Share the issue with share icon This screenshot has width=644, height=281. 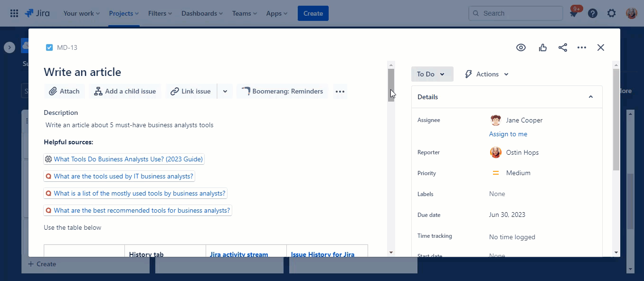point(563,47)
